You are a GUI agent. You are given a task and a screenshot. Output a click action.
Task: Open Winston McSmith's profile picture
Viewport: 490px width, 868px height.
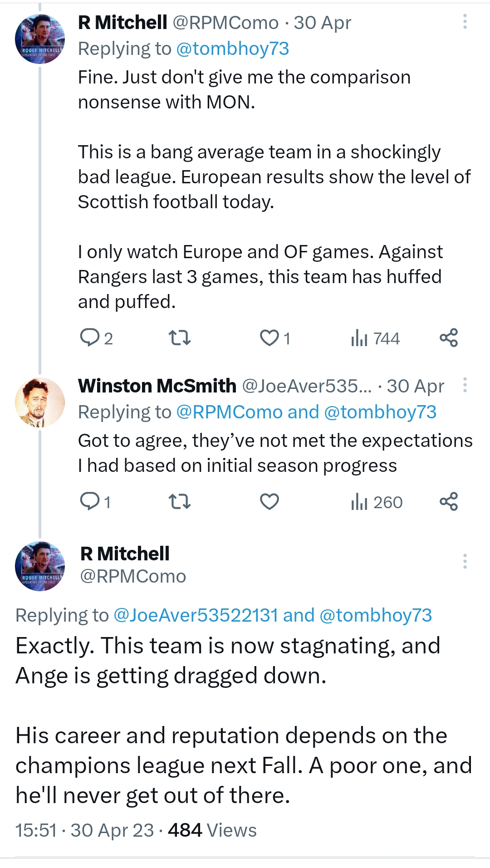40,402
